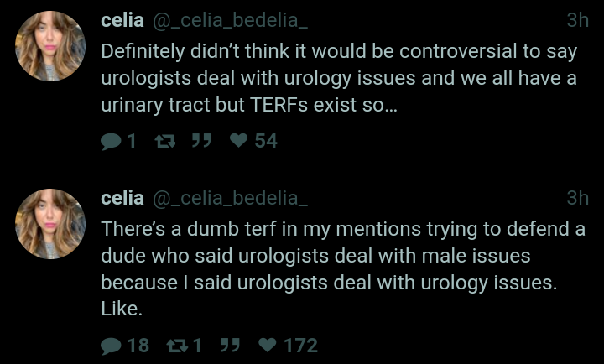
Task: Reply to the second tweet with 18 replies
Action: tap(111, 345)
